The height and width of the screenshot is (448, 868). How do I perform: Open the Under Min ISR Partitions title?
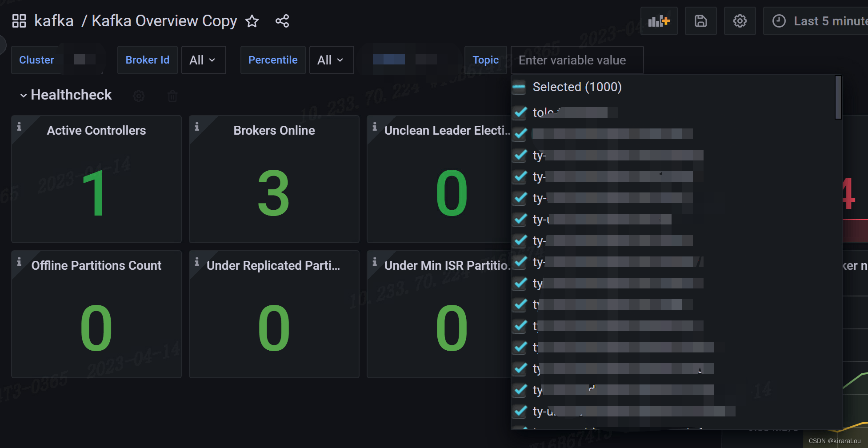447,265
